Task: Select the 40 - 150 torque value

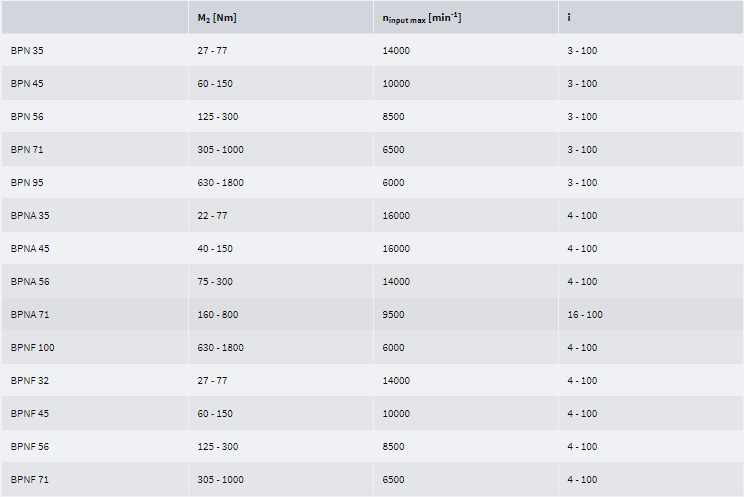Action: (215, 248)
